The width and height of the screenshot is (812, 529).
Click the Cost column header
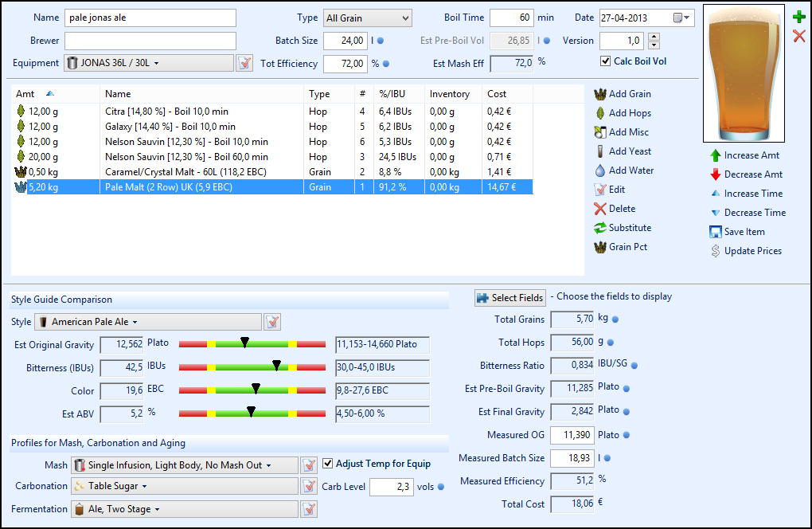click(x=497, y=94)
